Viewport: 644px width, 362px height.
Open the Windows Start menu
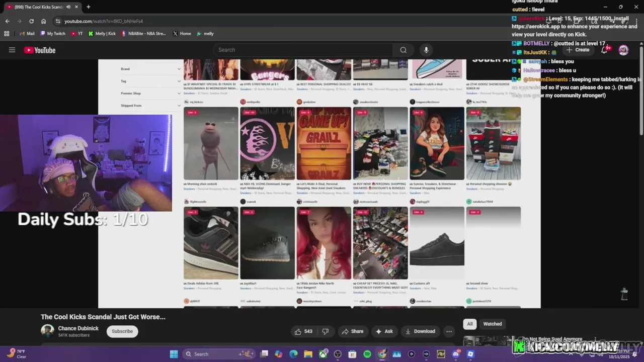(x=174, y=354)
